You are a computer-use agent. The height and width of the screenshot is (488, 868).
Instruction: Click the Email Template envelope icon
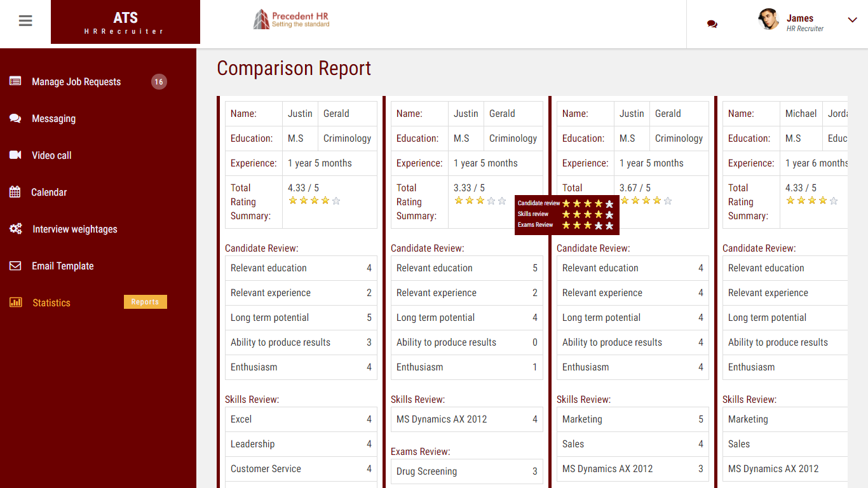pos(15,266)
